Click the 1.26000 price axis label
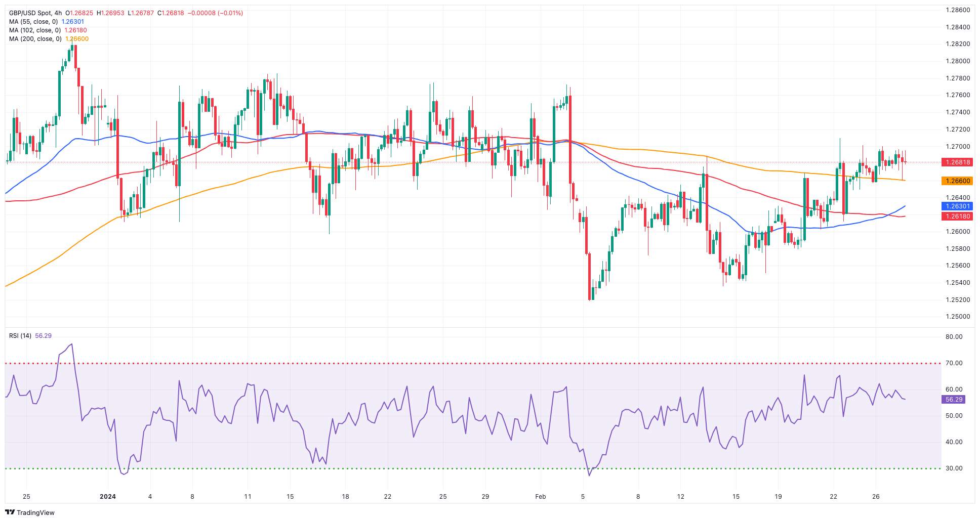Screen dimensions: 980x521 point(958,232)
